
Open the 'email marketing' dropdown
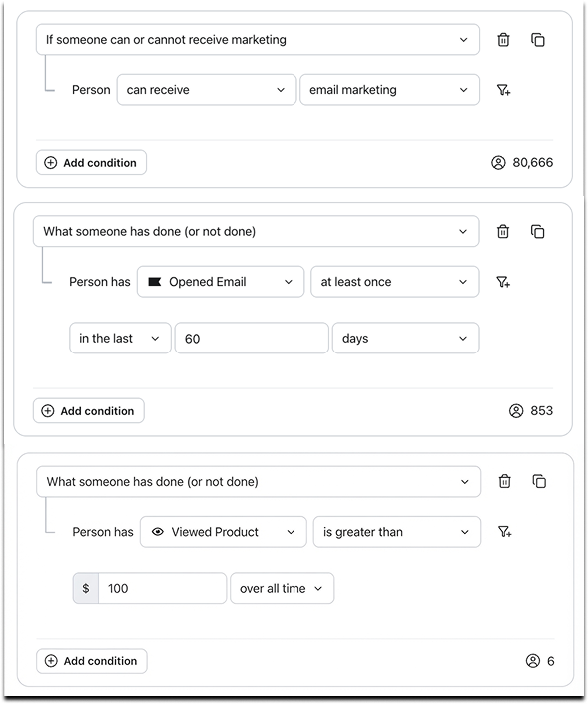[x=389, y=90]
